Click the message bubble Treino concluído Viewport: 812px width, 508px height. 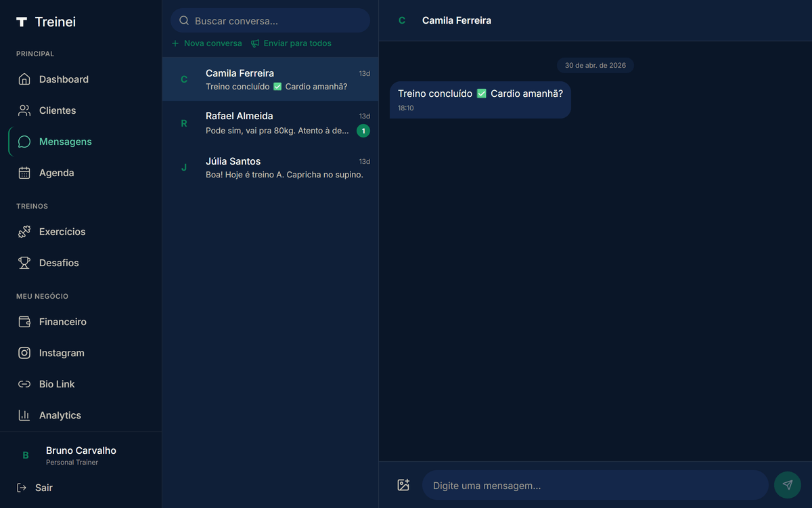tap(480, 100)
